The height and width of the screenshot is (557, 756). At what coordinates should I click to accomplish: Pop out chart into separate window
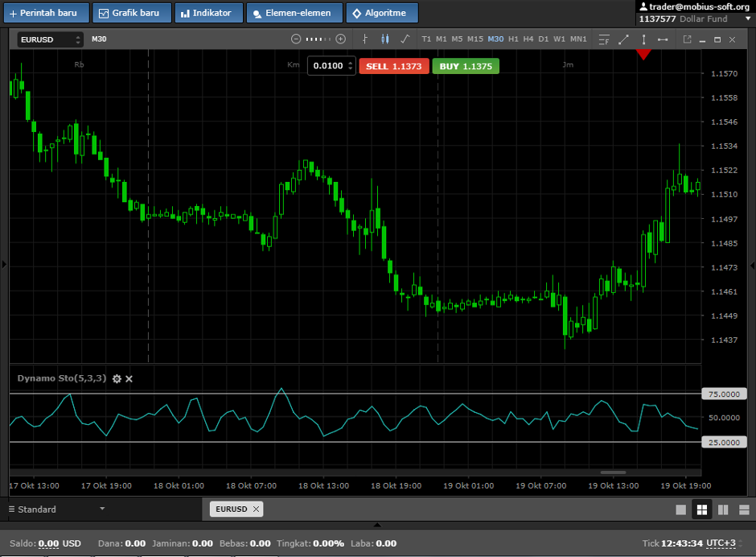687,39
